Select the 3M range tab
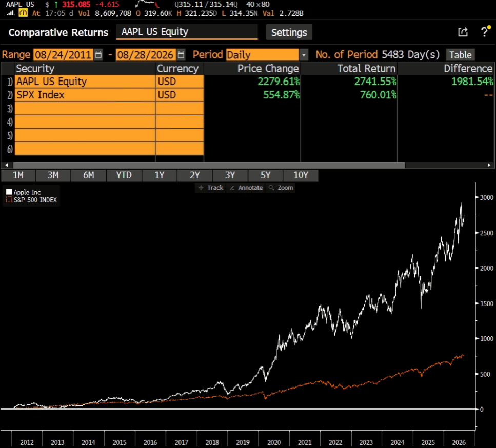496x448 pixels. pos(53,175)
